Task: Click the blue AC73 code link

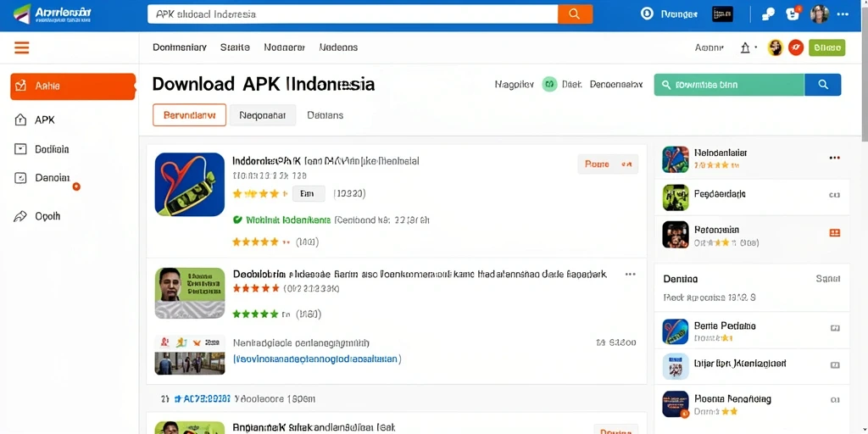Action: 202,398
